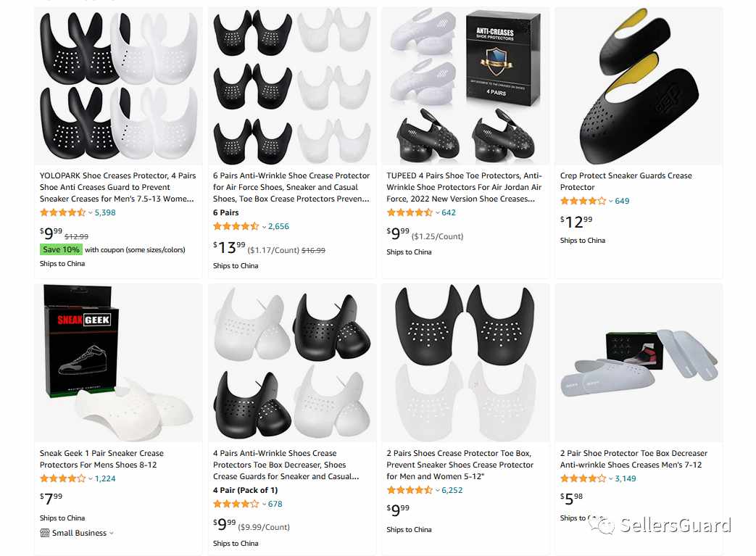Click the Small Business badge icon

pos(44,533)
